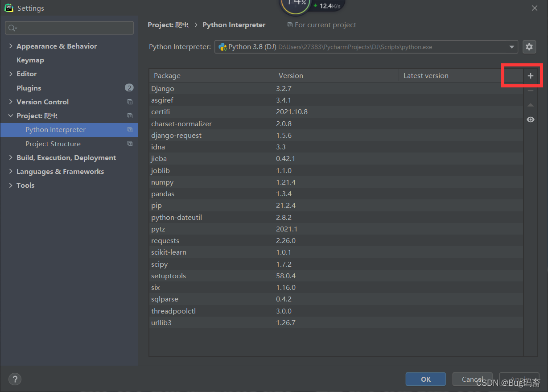The width and height of the screenshot is (548, 392).
Task: Select the pip package row
Action: (x=336, y=206)
